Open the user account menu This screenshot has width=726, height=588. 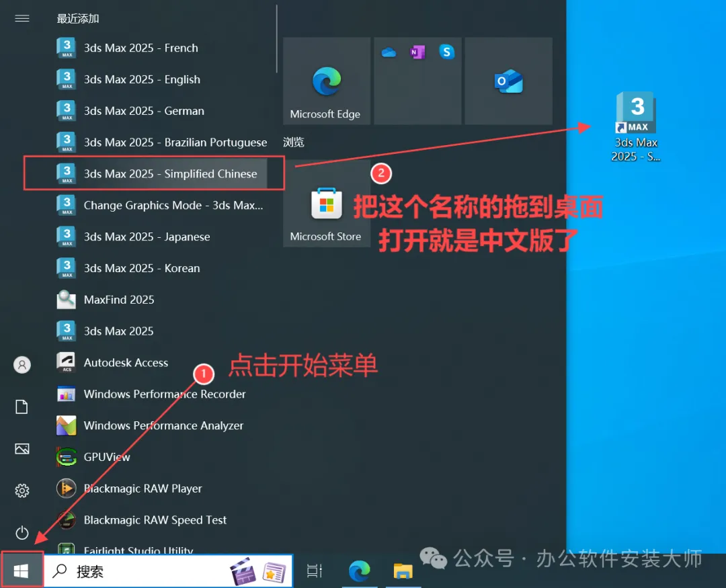click(x=22, y=365)
